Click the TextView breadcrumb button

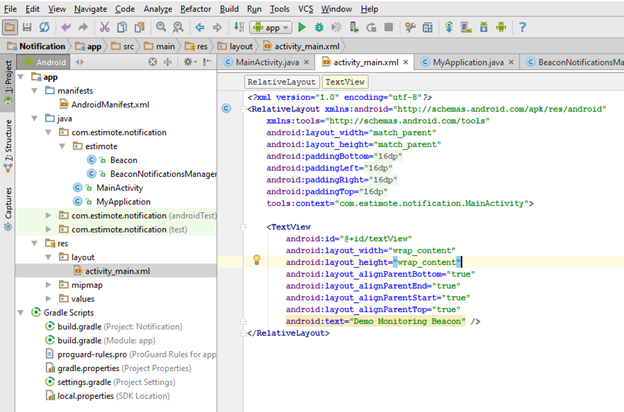(345, 82)
